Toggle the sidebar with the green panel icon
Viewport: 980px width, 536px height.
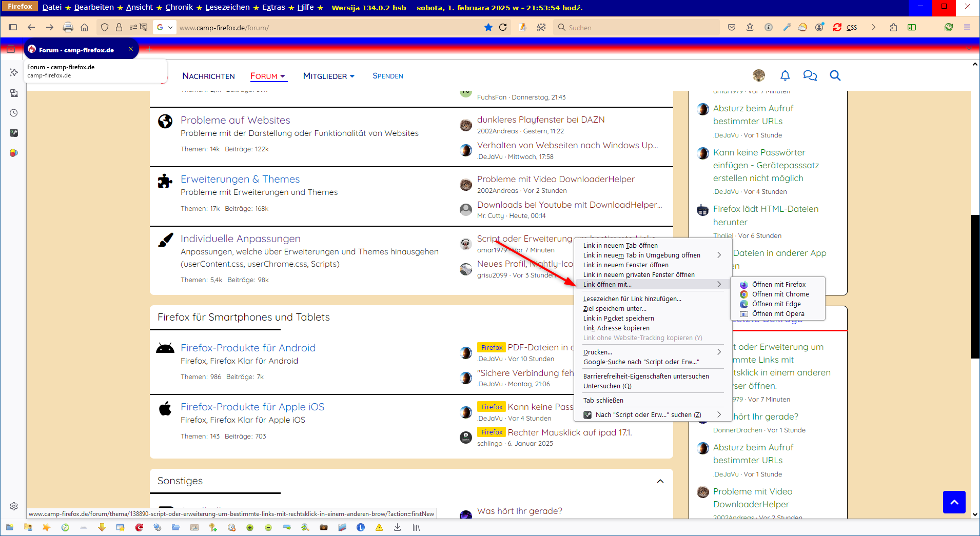click(x=912, y=27)
